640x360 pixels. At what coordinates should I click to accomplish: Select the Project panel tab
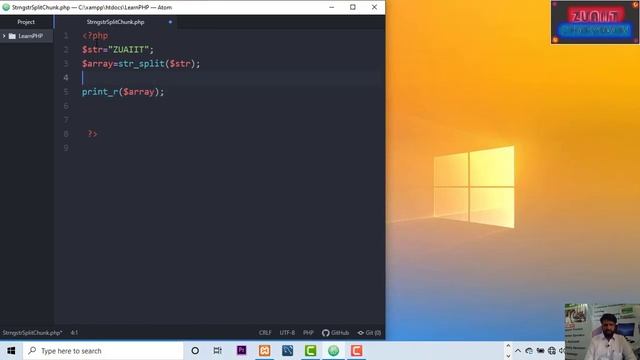click(26, 22)
